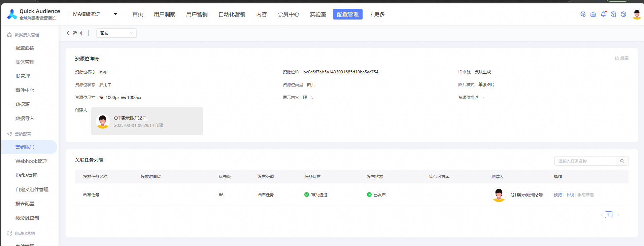The height and width of the screenshot is (246, 644).
Task: Focus the 请输入任务名称 search field
Action: pos(585,161)
